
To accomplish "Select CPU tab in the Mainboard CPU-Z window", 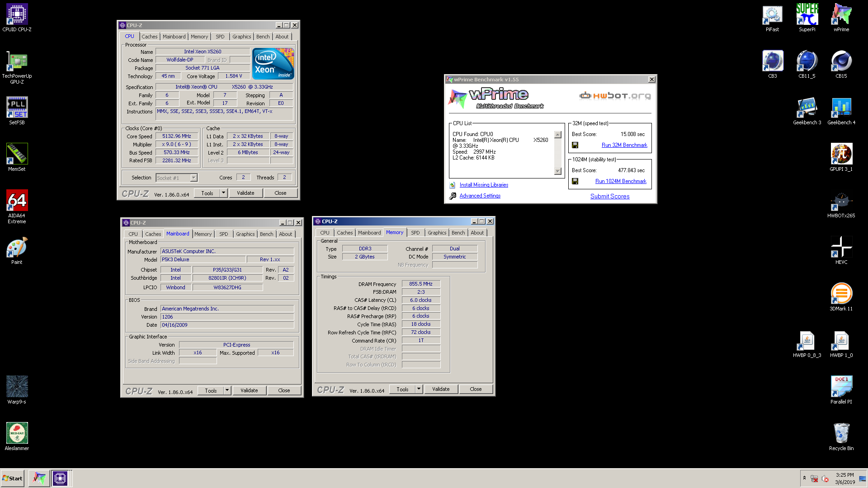I will tap(133, 234).
